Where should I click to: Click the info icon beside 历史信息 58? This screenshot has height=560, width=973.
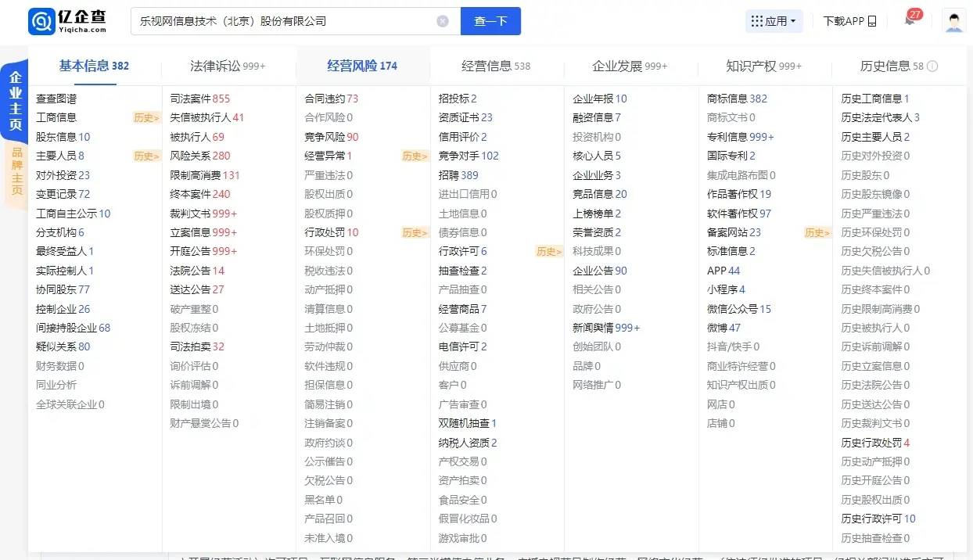pos(932,66)
